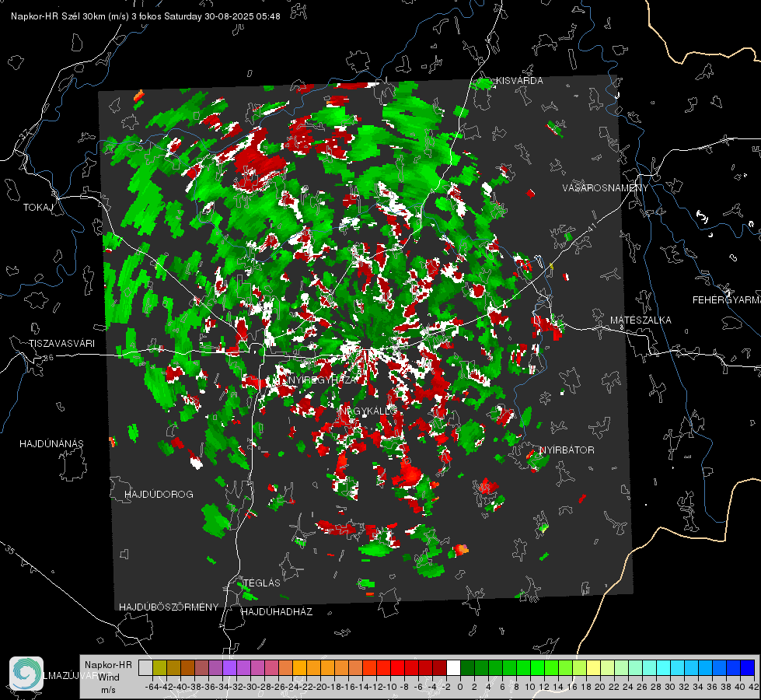
Task: Click the Napkor-HR legend title
Action: tap(108, 665)
